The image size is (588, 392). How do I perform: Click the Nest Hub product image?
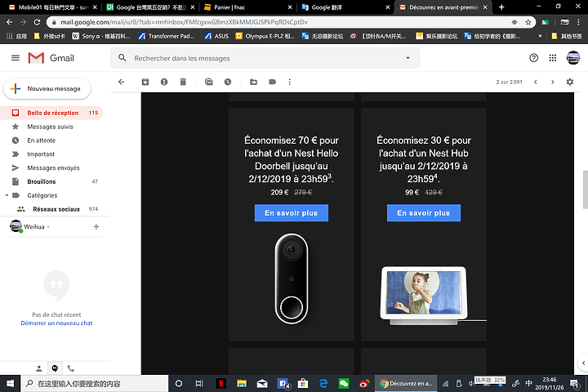pos(424,296)
